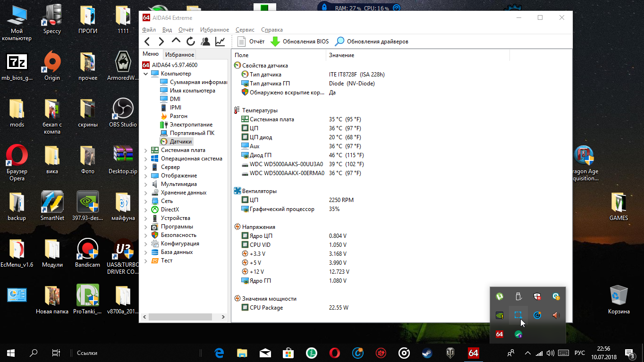The width and height of the screenshot is (644, 362).
Task: Click Обновления драйверов button
Action: [372, 42]
